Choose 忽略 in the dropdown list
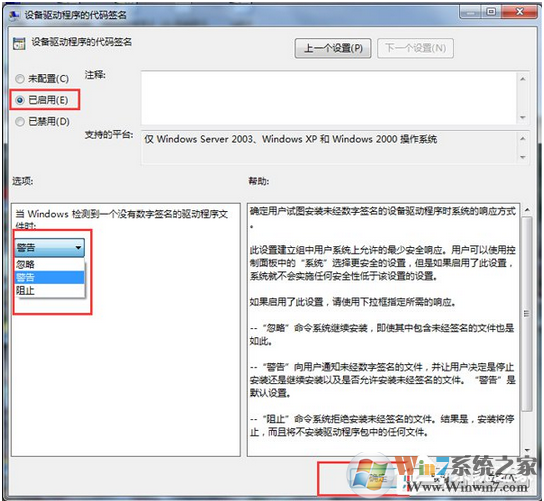 50,264
